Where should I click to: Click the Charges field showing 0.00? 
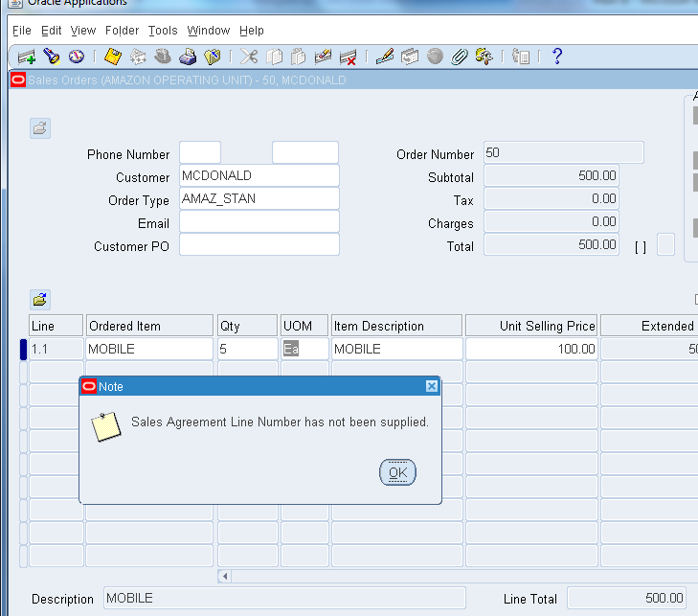coord(552,222)
